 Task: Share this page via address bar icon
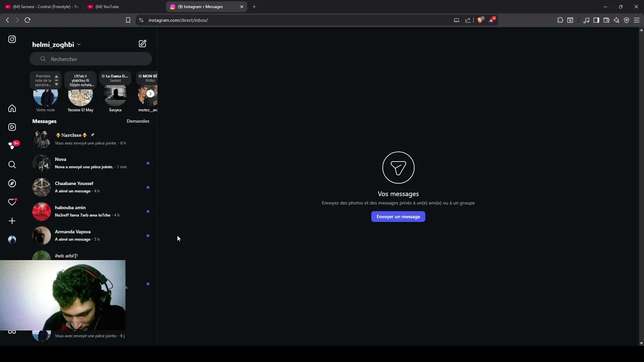pyautogui.click(x=468, y=20)
